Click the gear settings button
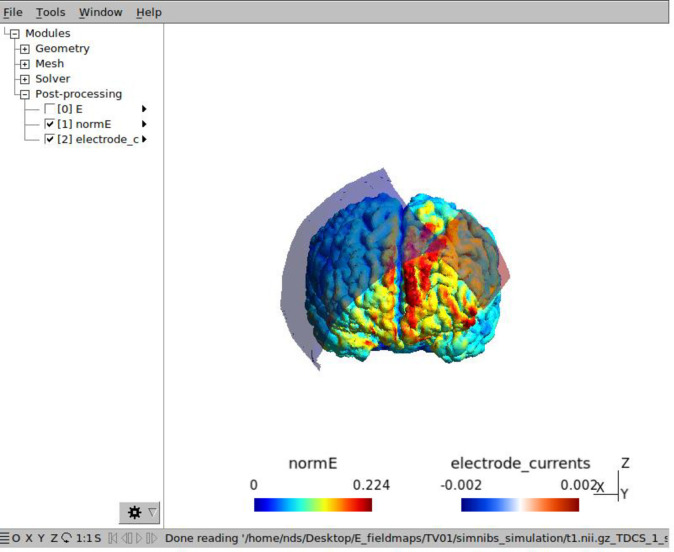The image size is (674, 552). tap(134, 512)
